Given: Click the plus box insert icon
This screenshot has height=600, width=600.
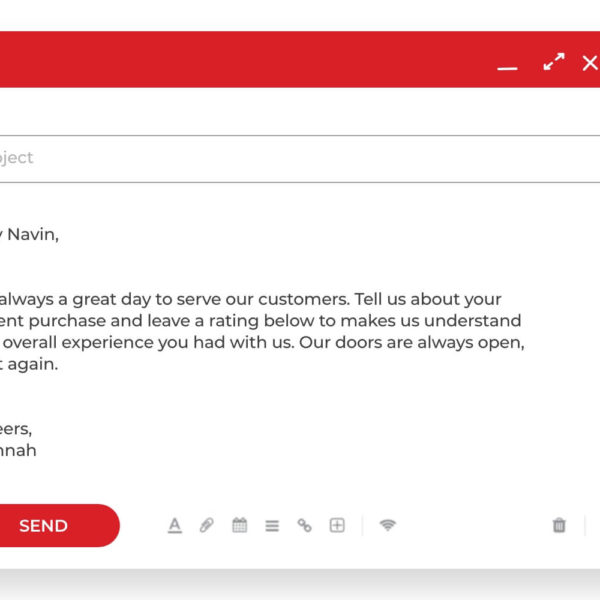Looking at the screenshot, I should [x=337, y=525].
